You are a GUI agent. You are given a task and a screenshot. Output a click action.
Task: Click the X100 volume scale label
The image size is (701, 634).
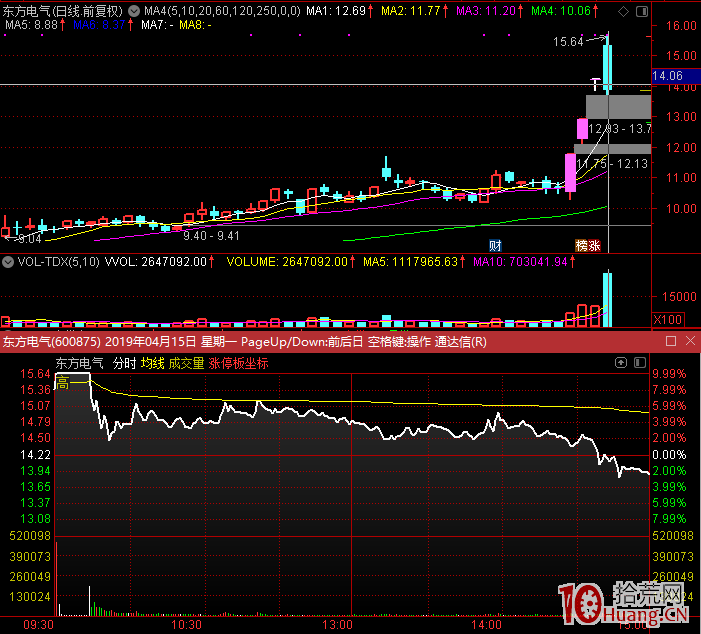click(x=667, y=320)
